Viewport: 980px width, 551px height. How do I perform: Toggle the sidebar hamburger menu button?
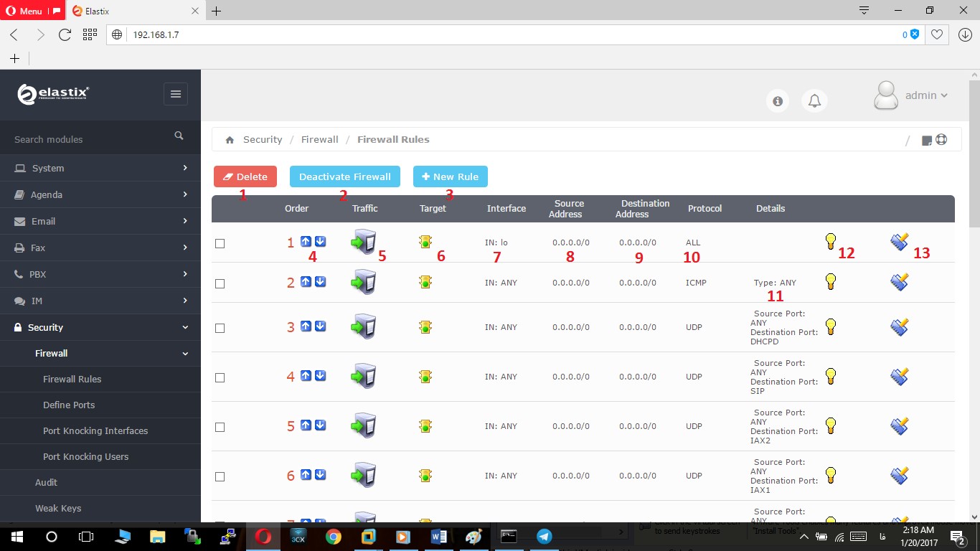click(x=175, y=94)
